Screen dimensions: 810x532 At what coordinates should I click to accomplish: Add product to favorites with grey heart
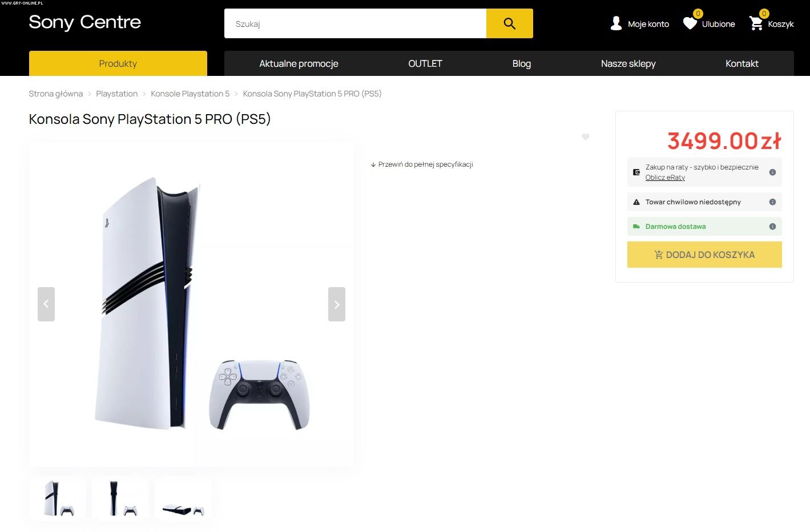586,137
